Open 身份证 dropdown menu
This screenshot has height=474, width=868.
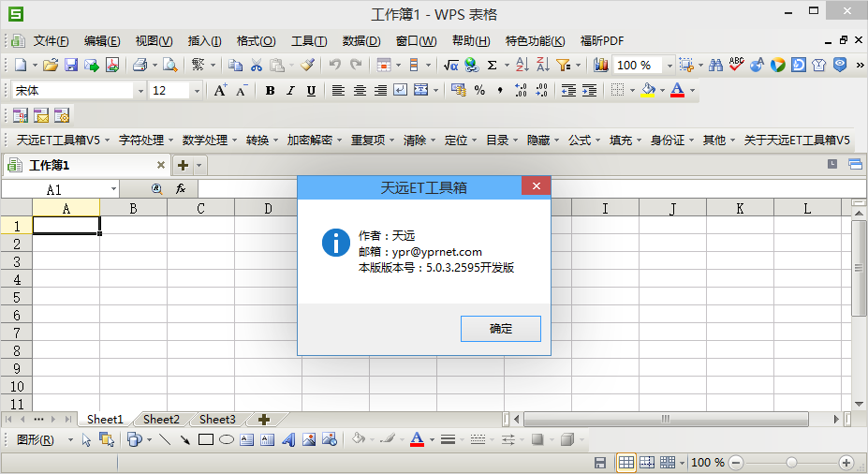[x=672, y=141]
